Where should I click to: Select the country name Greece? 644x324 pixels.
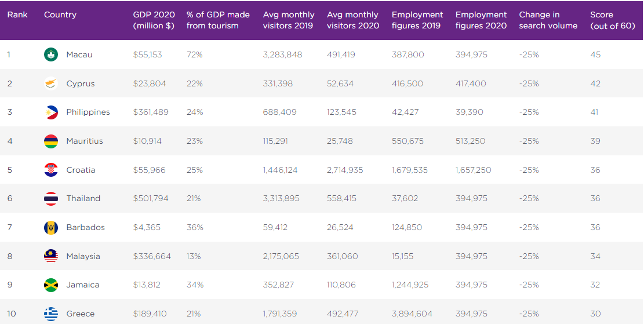[x=81, y=314]
